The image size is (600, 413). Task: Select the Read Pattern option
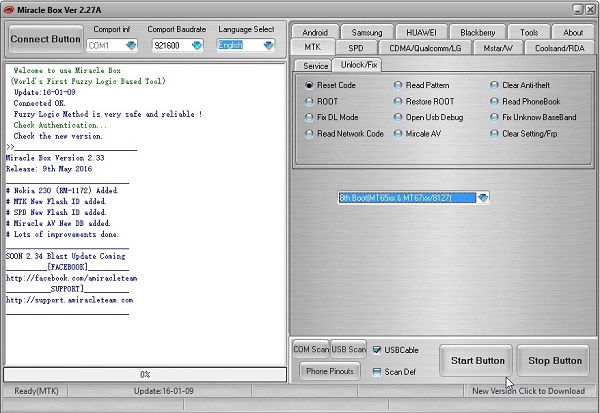pos(399,86)
